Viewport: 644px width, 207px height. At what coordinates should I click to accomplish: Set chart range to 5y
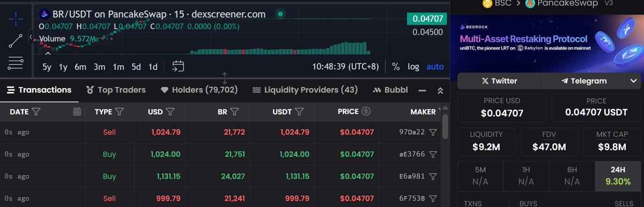click(47, 67)
